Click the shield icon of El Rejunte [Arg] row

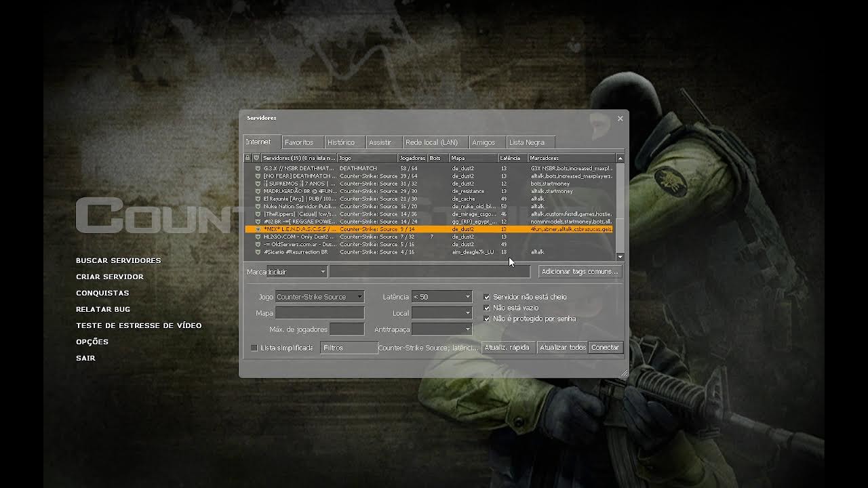258,199
